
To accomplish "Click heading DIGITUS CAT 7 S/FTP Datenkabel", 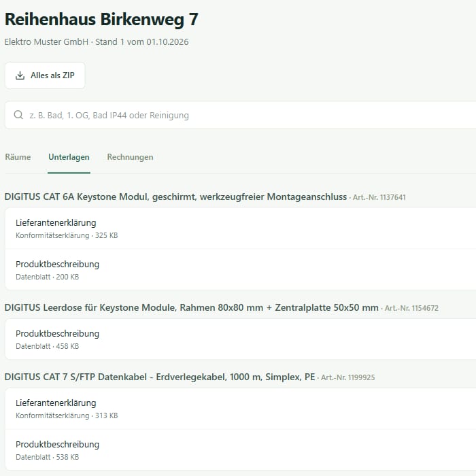I will 160,377.
